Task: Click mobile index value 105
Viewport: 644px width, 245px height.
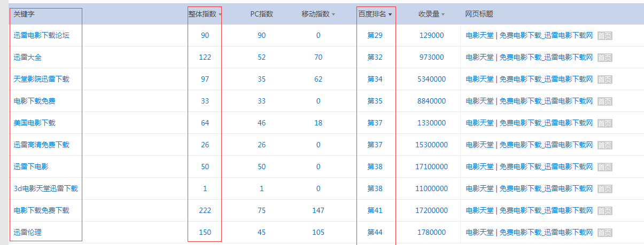Action: [x=318, y=232]
